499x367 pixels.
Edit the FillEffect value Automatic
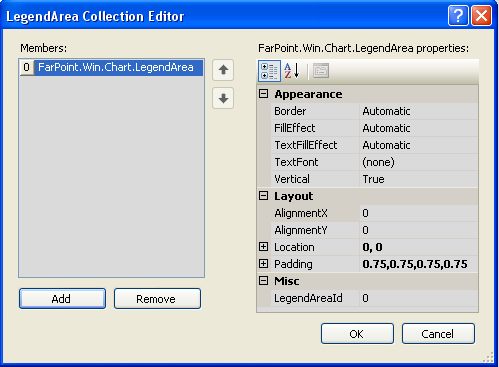tap(419, 128)
